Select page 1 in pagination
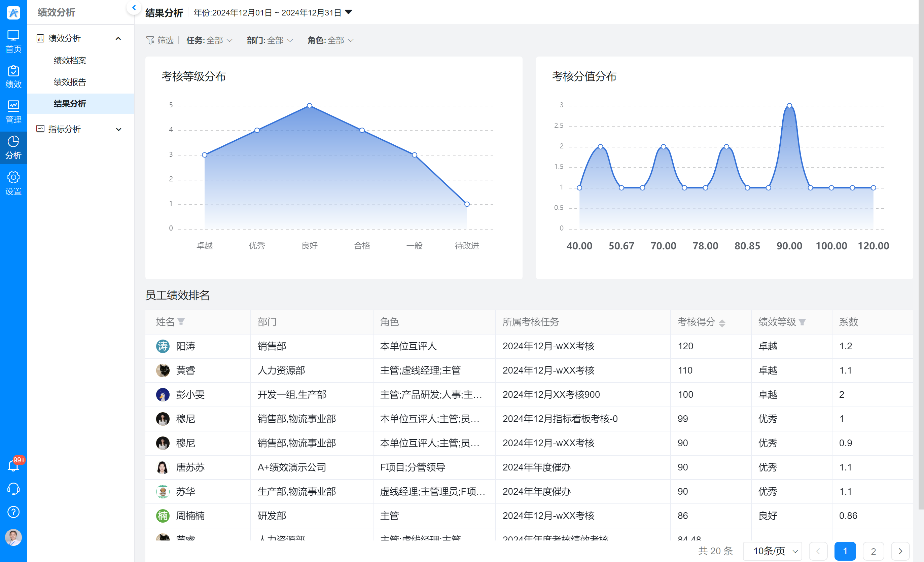This screenshot has width=924, height=562. (x=845, y=551)
